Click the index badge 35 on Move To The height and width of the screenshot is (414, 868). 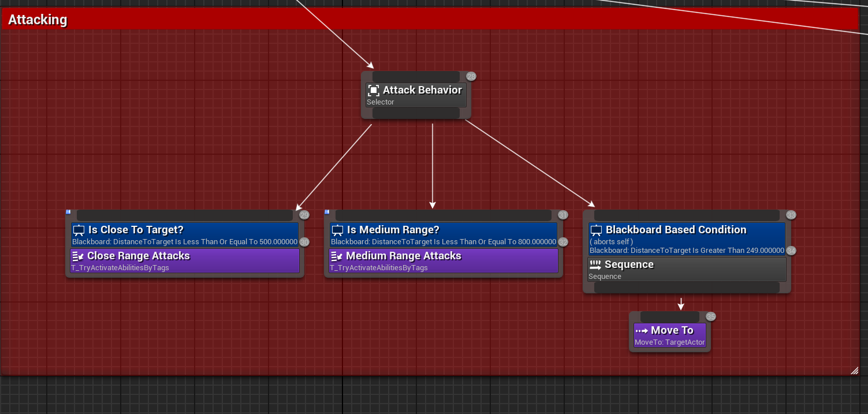pos(710,316)
